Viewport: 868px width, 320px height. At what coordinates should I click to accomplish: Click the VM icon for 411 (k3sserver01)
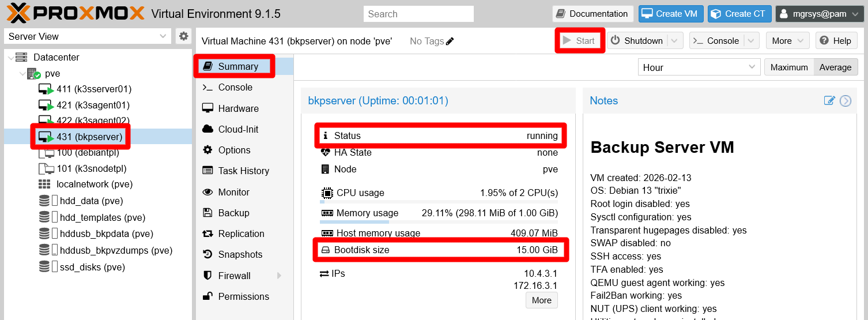46,89
